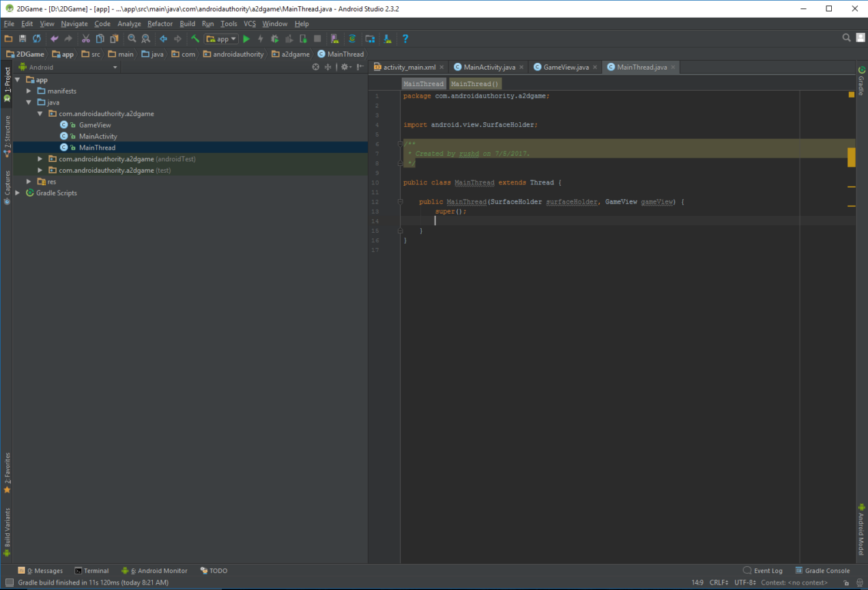This screenshot has height=590, width=868.
Task: Select GameView class in the project tree
Action: (94, 125)
